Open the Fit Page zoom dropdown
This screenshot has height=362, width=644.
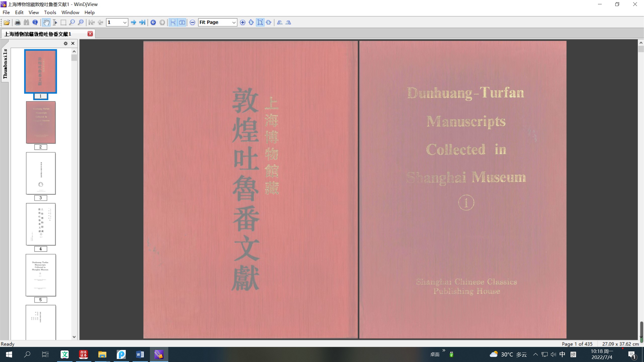234,22
